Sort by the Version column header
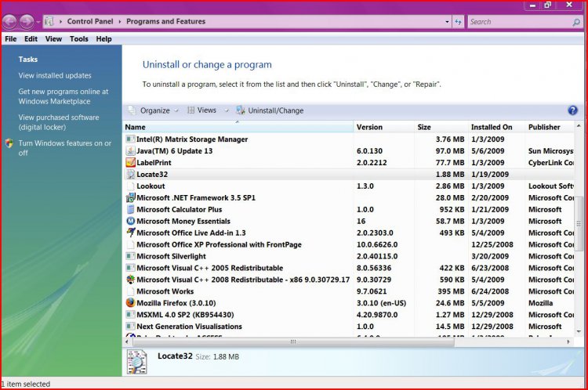The width and height of the screenshot is (588, 390). [384, 127]
